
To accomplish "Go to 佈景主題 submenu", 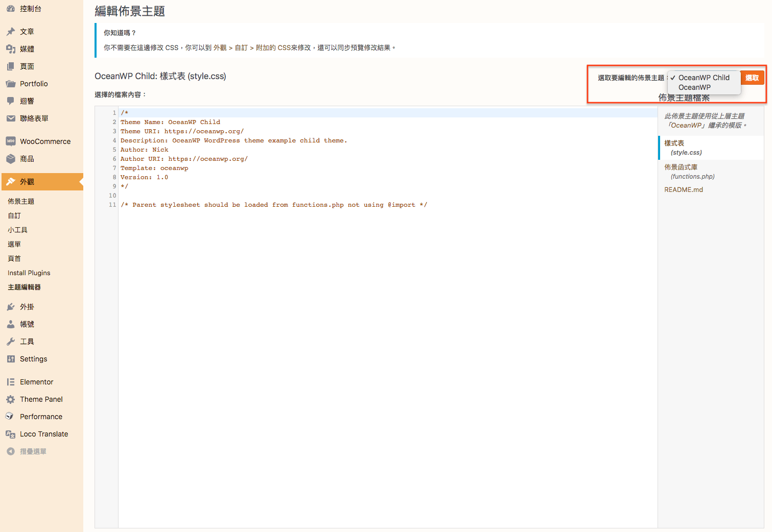I will (21, 202).
